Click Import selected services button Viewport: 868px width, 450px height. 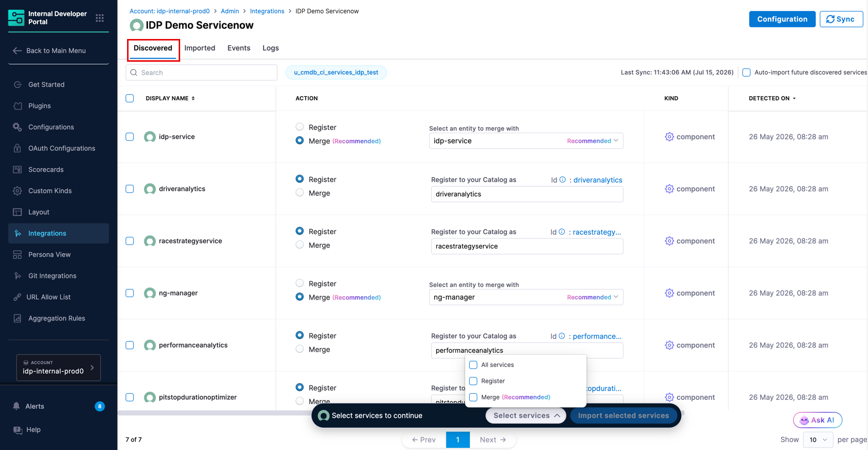(624, 416)
